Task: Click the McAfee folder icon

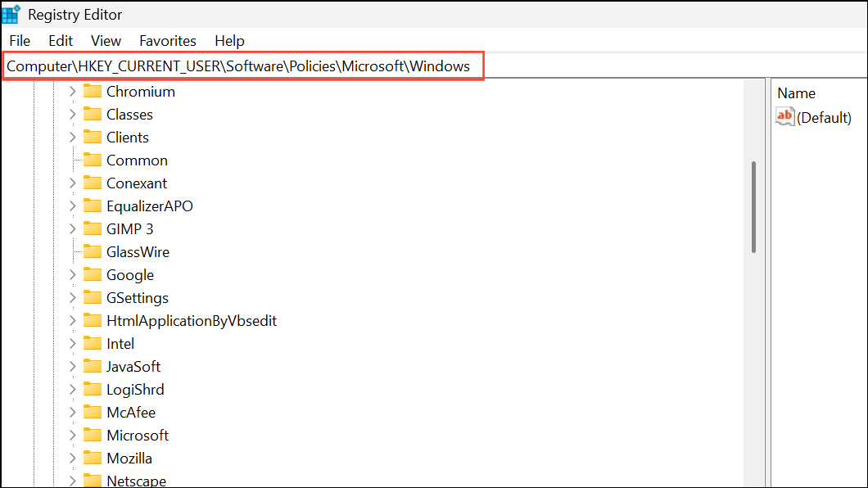Action: click(x=93, y=412)
